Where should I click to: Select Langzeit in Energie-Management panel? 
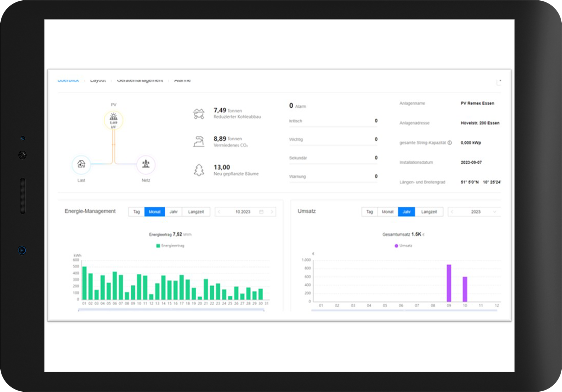point(196,212)
